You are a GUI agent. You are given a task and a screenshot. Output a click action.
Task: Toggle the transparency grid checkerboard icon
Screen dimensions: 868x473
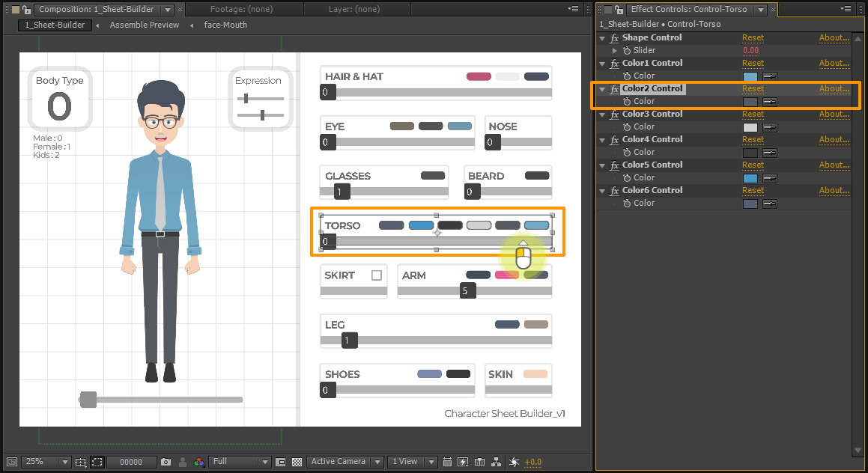(297, 462)
